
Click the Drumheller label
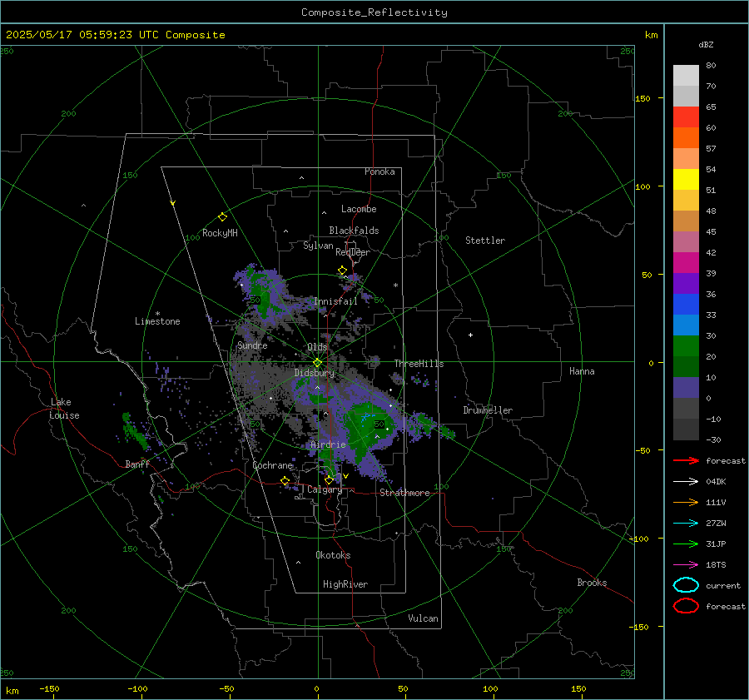(x=488, y=410)
